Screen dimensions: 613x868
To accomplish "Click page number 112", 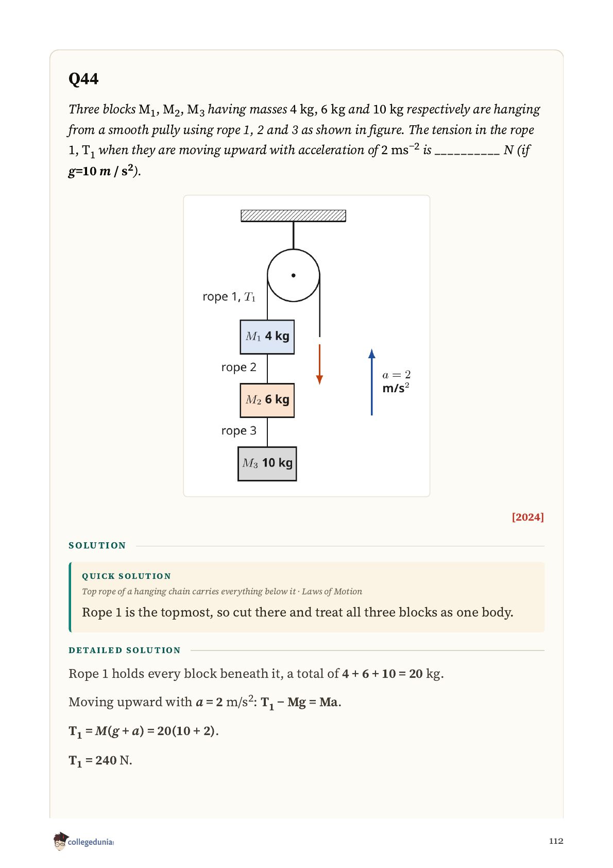I will pos(556,841).
